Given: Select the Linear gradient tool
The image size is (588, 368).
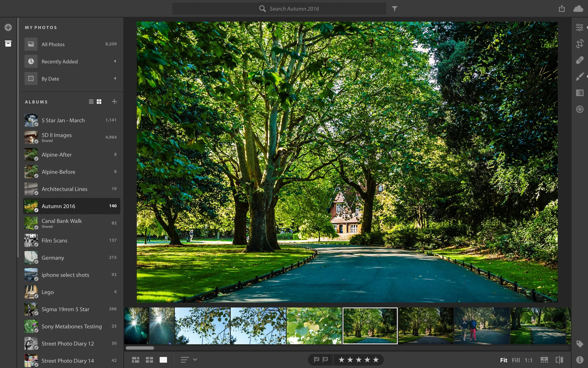Looking at the screenshot, I should 580,93.
